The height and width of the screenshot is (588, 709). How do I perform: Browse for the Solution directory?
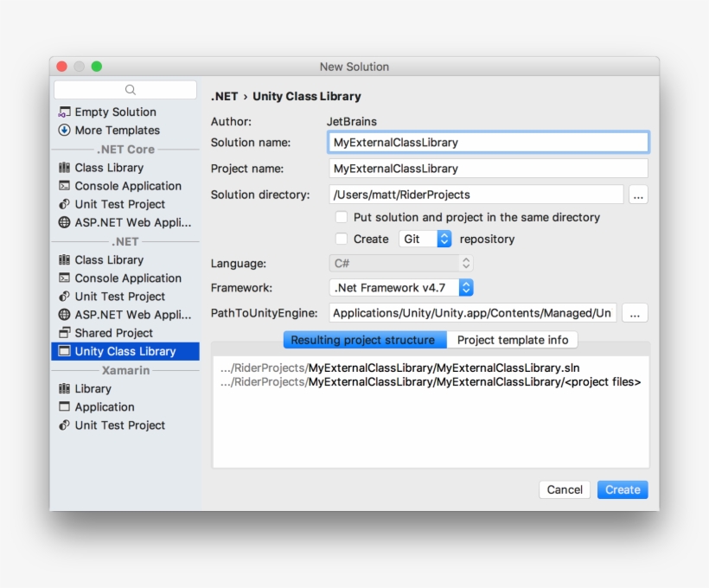click(638, 195)
